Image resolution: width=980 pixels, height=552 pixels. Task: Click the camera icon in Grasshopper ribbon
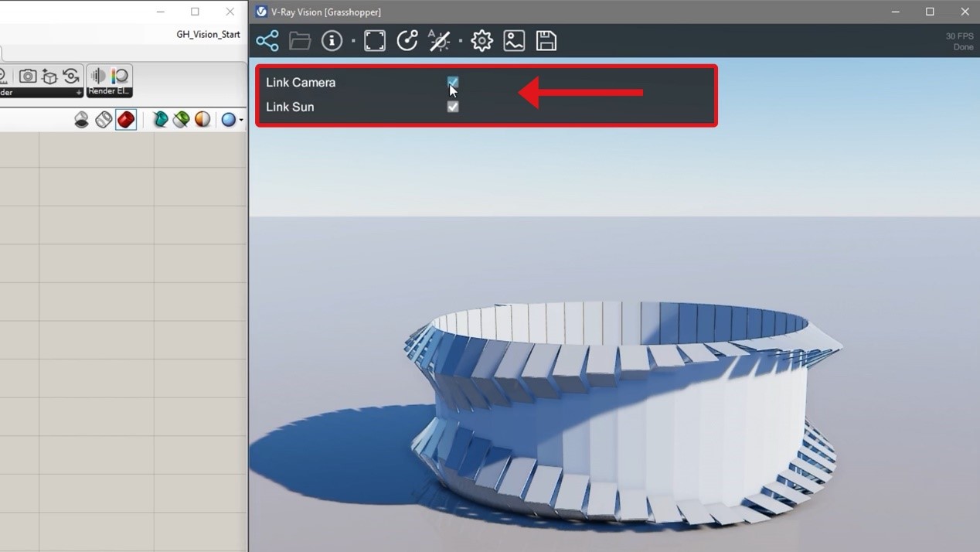pos(28,76)
